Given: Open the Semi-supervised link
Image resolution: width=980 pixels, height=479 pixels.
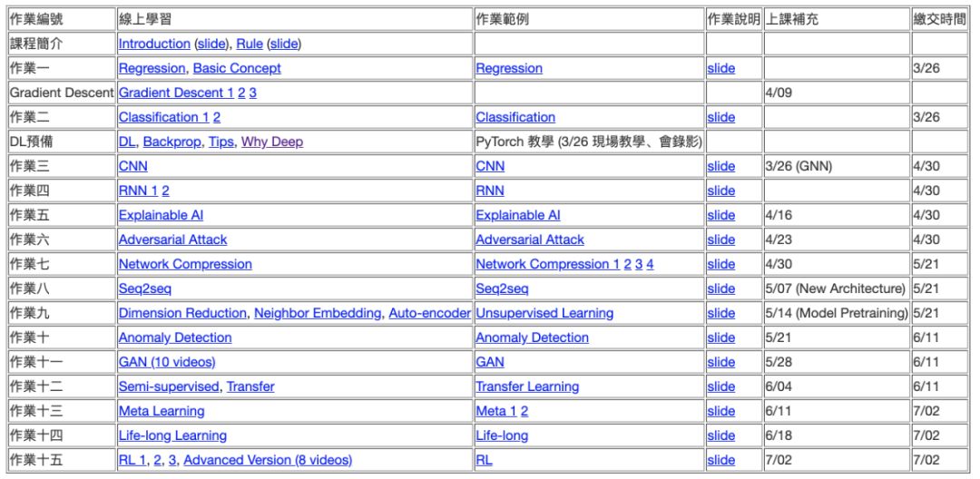Looking at the screenshot, I should [x=169, y=386].
